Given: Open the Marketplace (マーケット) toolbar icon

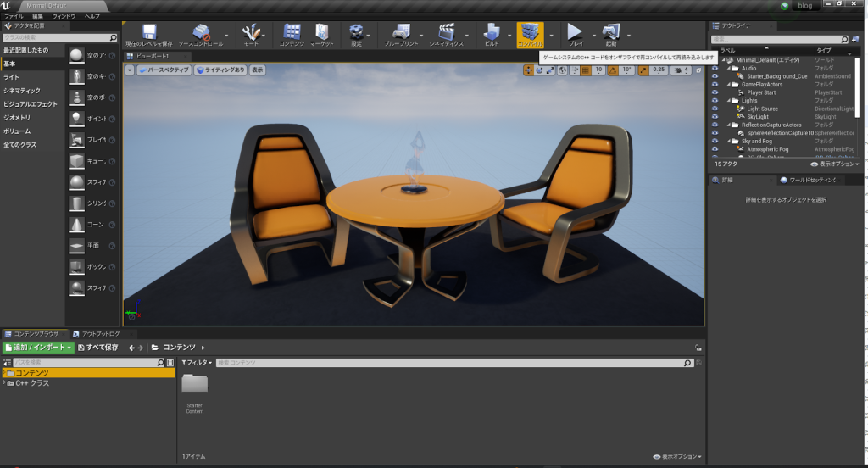Looking at the screenshot, I should coord(321,33).
